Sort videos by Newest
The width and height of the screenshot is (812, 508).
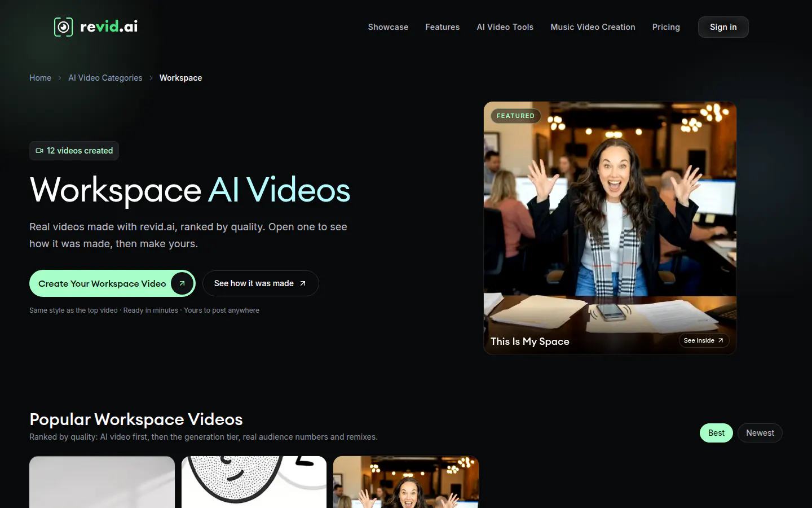point(760,433)
